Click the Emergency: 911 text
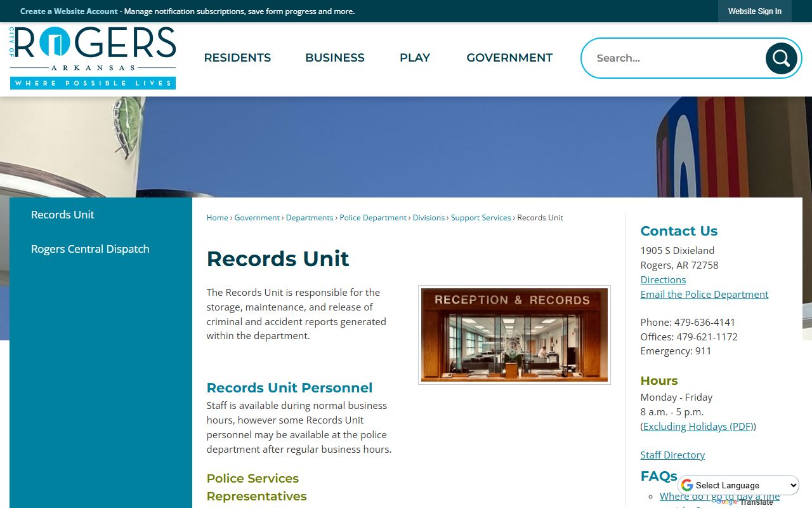The image size is (812, 508). 676,351
